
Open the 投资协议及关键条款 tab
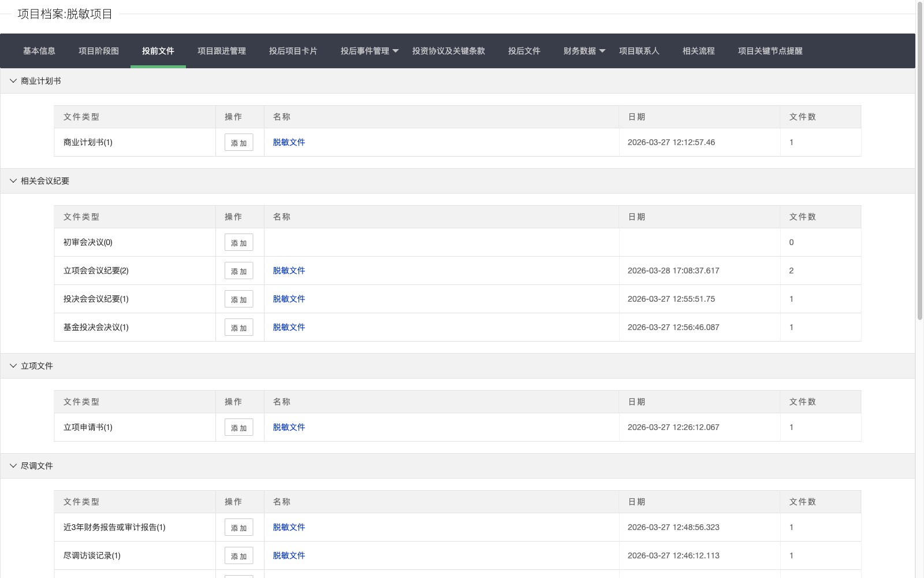coord(448,51)
